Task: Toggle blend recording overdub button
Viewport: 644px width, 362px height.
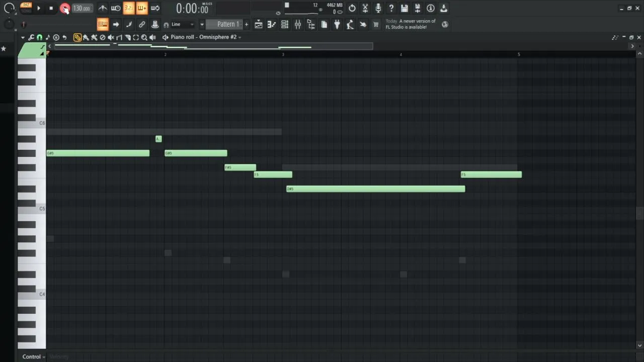Action: tap(142, 8)
